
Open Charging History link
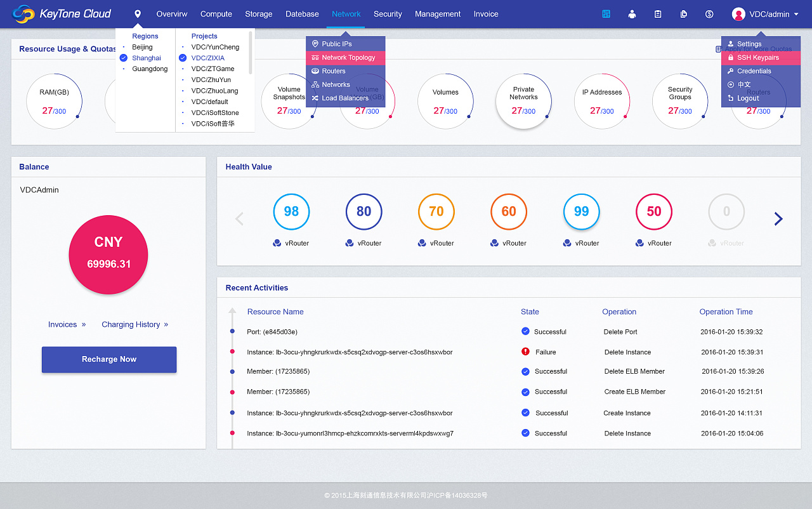[131, 324]
